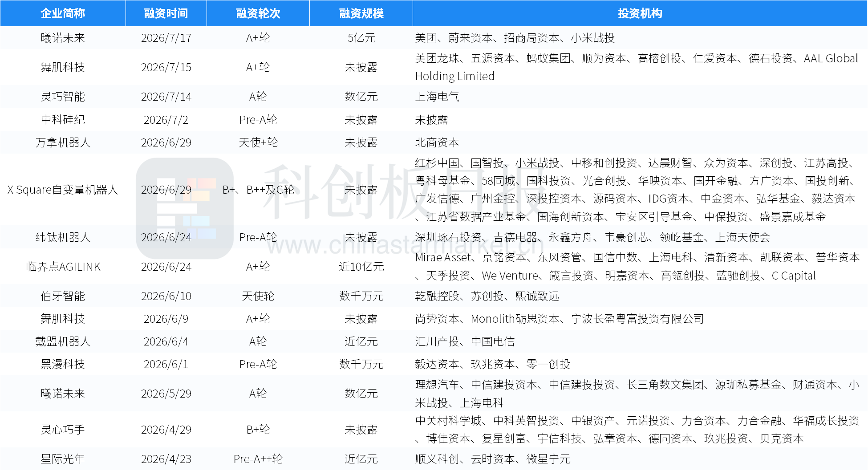This screenshot has width=868, height=471.
Task: Click the company name "临界点AGILINK"
Action: coord(63,267)
